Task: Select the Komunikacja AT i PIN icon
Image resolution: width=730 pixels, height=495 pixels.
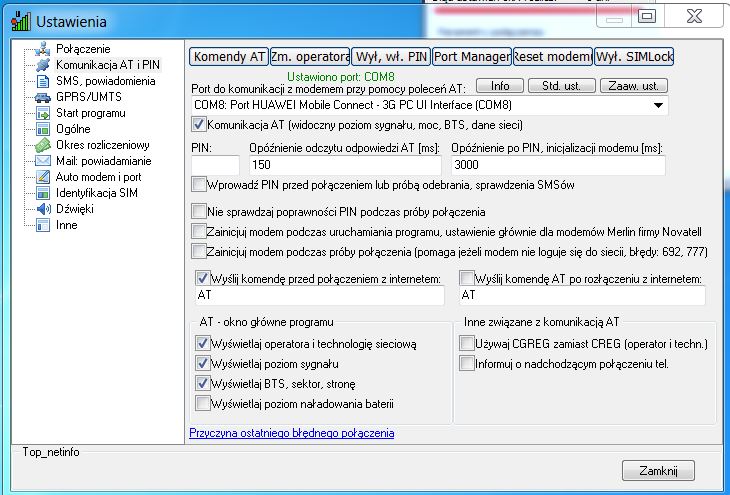Action: pos(42,65)
